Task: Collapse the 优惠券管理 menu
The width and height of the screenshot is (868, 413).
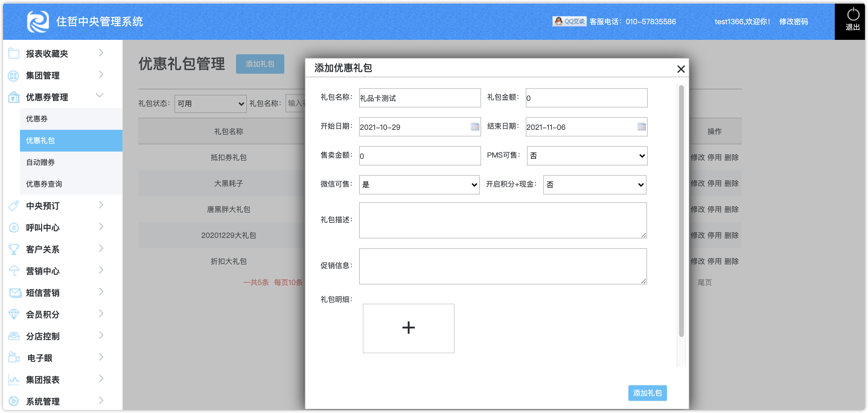Action: click(x=99, y=95)
